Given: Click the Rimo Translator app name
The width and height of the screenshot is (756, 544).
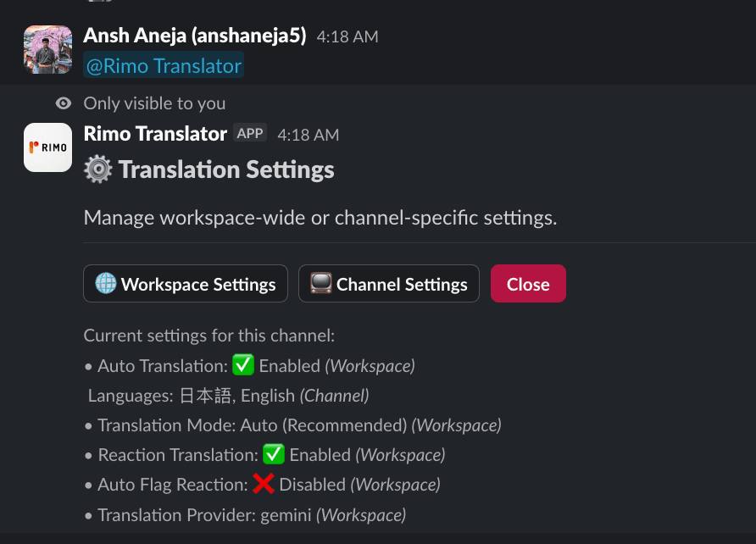Looking at the screenshot, I should point(154,133).
